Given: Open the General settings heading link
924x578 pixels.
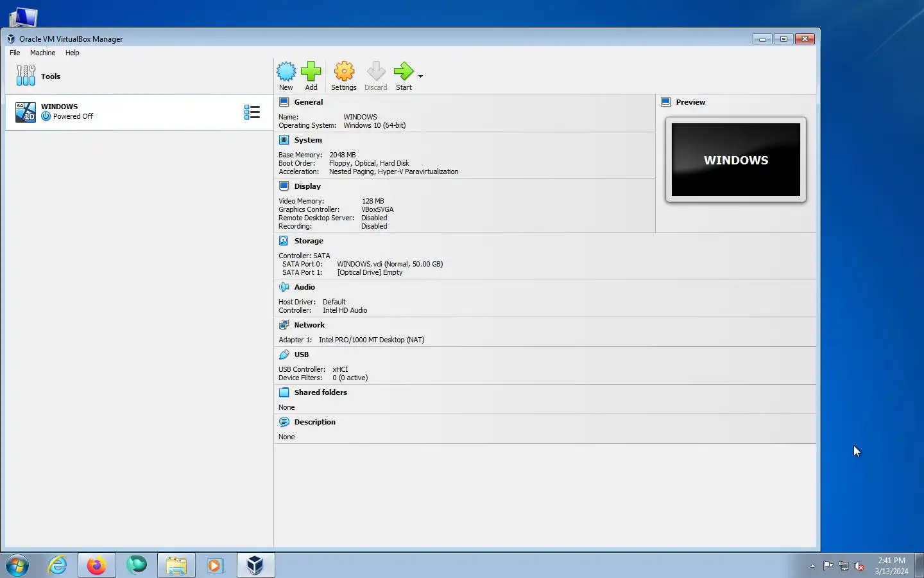Looking at the screenshot, I should 309,101.
